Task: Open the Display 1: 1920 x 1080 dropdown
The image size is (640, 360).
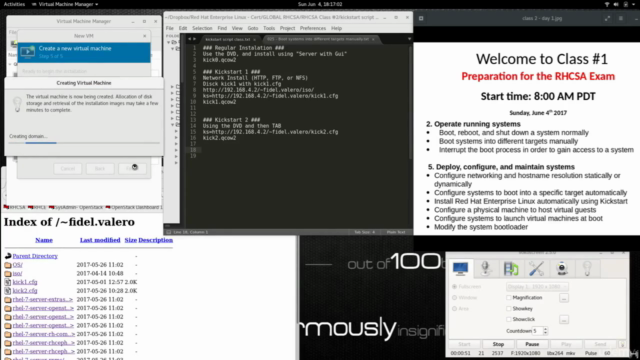Action: click(x=537, y=287)
